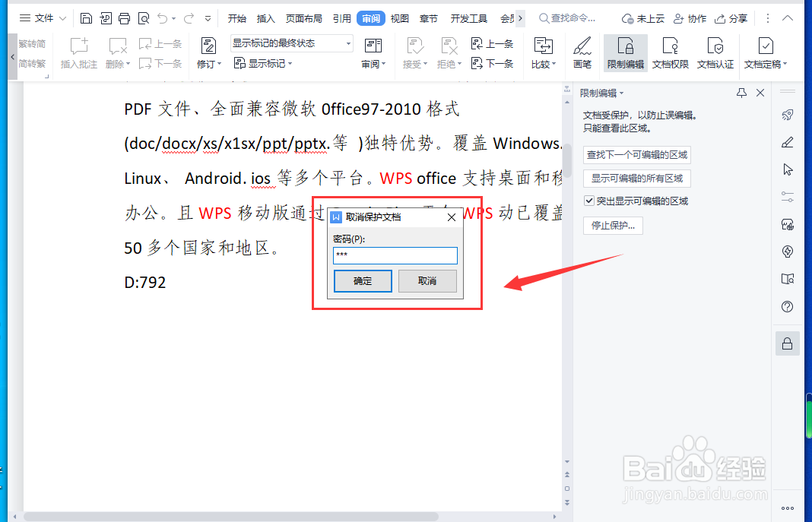The image size is (812, 522).
Task: Toggle 突出显示可编辑的区域 checkbox
Action: [x=588, y=201]
